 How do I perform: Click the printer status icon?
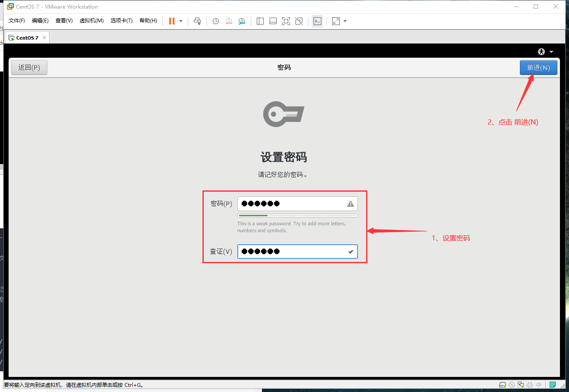tap(530, 385)
